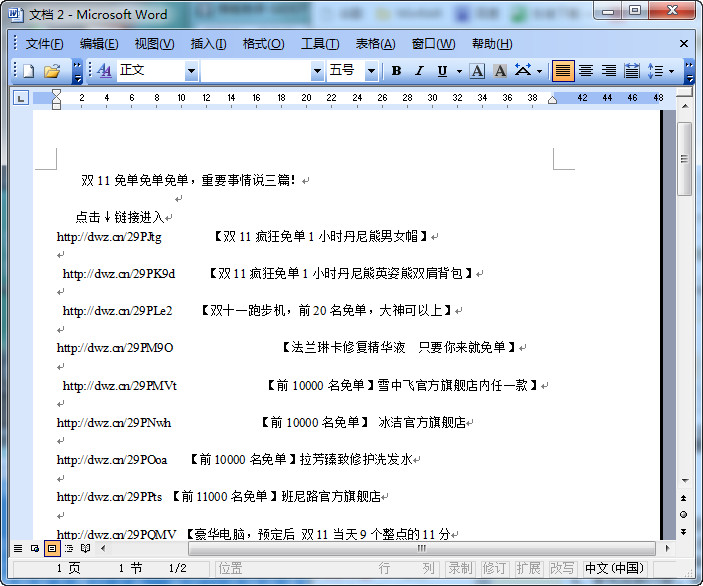Viewport: 703px width, 586px height.
Task: Open underline style dropdown arrow
Action: pos(460,71)
